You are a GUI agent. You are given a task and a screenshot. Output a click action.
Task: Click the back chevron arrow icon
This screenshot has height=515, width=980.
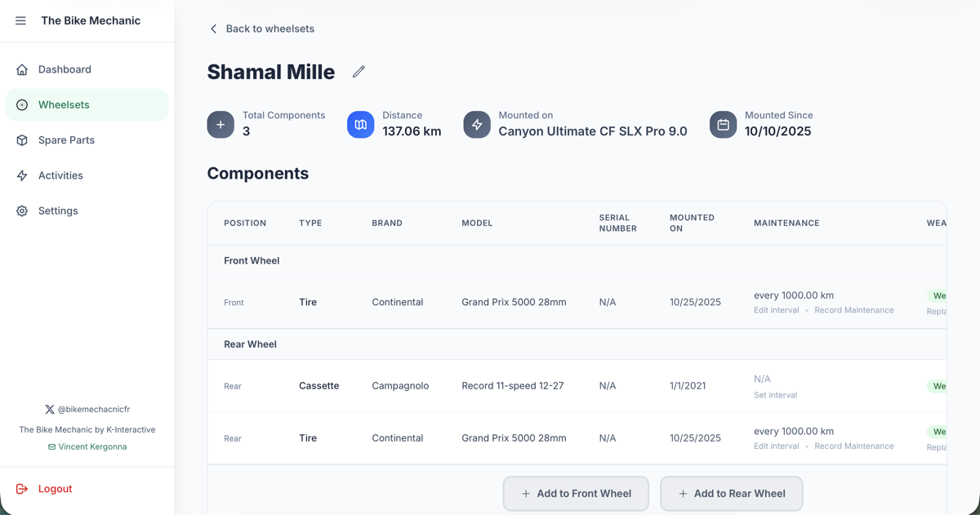(214, 29)
